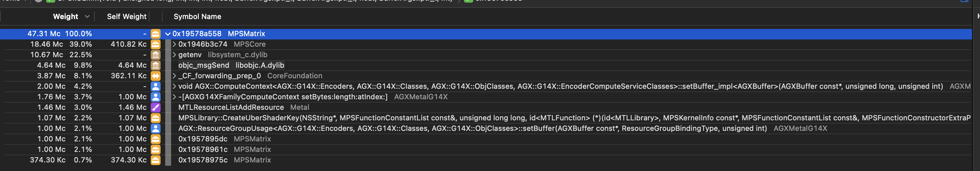This screenshot has width=980, height=171.
Task: Expand the 0x1946b3c74 MPSCore node
Action: [x=174, y=44]
